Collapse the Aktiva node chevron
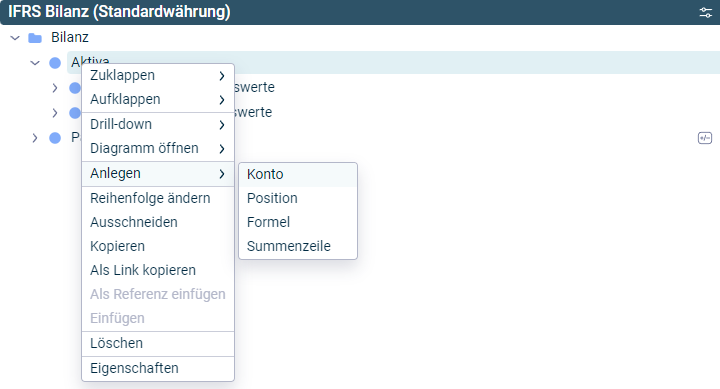The image size is (720, 389). [x=35, y=63]
